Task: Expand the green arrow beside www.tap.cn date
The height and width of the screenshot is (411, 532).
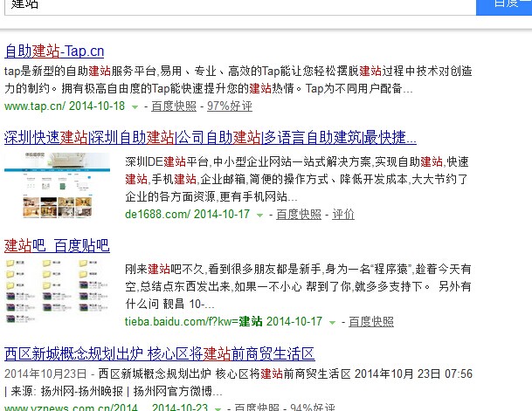Action: tap(135, 107)
